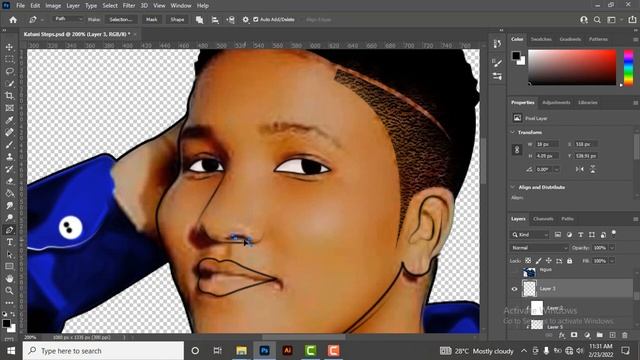This screenshot has width=640, height=360.
Task: Select the Paint Bucket tool
Action: [9, 193]
